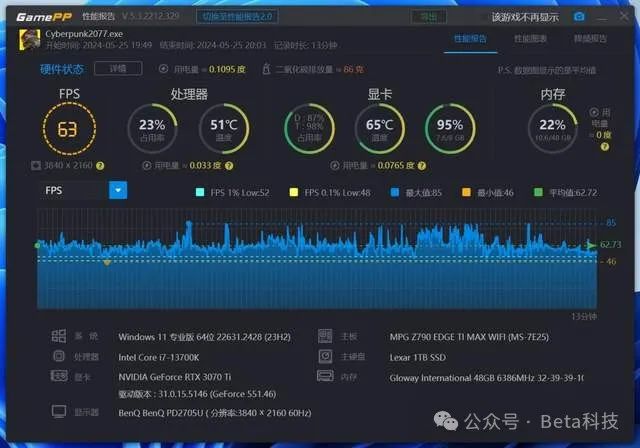This screenshot has width=640, height=448.
Task: Click the power usage icon beside 0.1095 度
Action: pos(163,69)
